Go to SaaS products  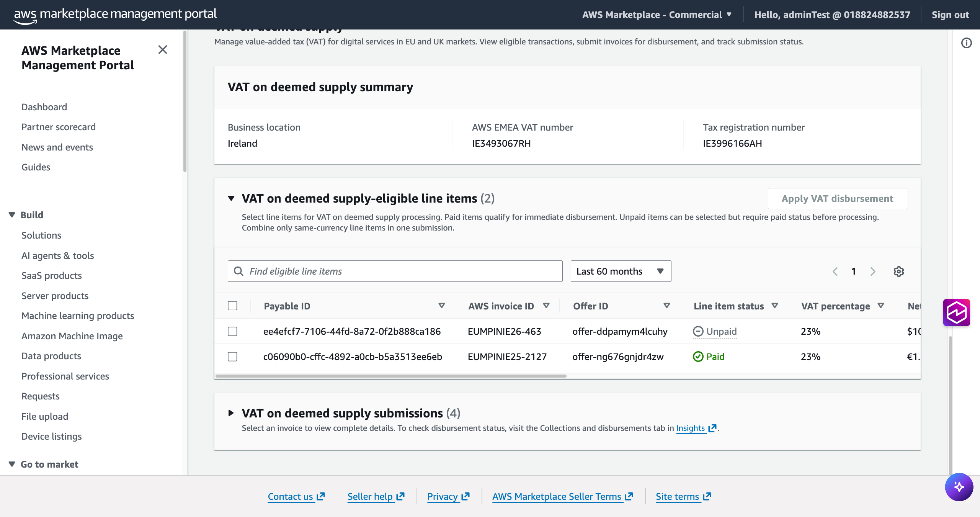click(x=52, y=275)
